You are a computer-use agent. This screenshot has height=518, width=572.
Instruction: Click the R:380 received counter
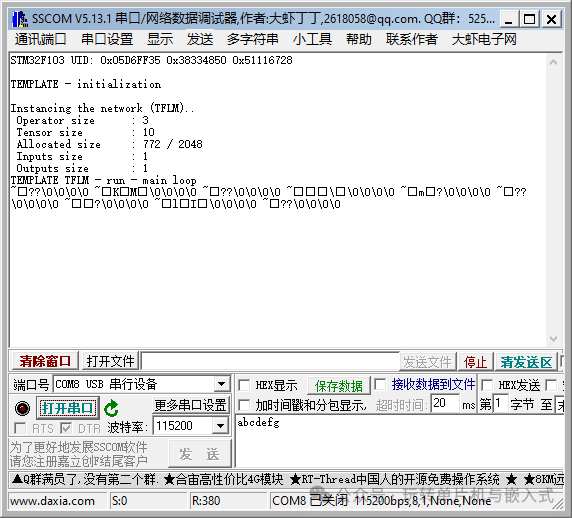click(x=206, y=501)
